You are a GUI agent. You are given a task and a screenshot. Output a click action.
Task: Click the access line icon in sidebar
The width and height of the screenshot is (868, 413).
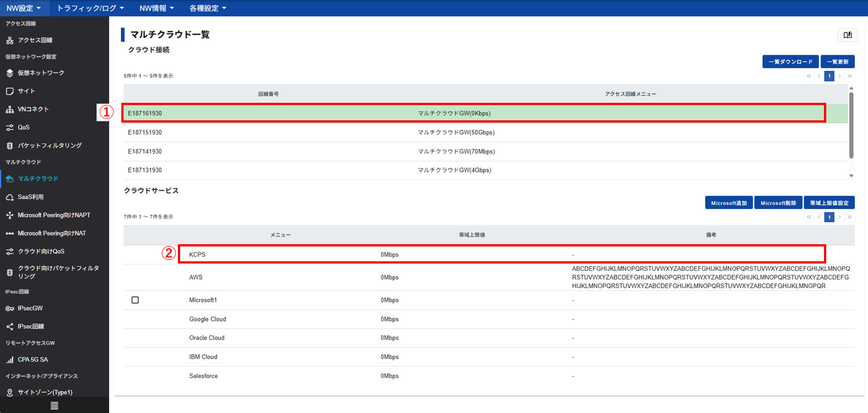(x=9, y=40)
